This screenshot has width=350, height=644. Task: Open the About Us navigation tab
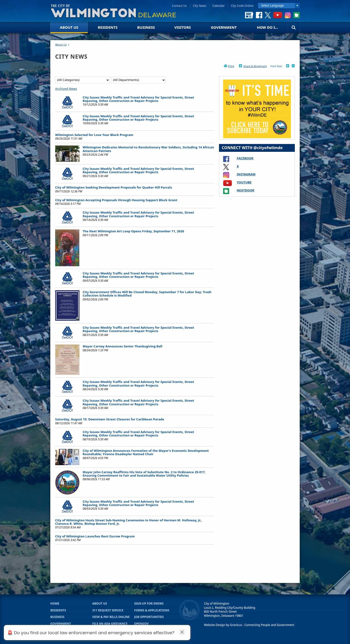[x=69, y=27]
